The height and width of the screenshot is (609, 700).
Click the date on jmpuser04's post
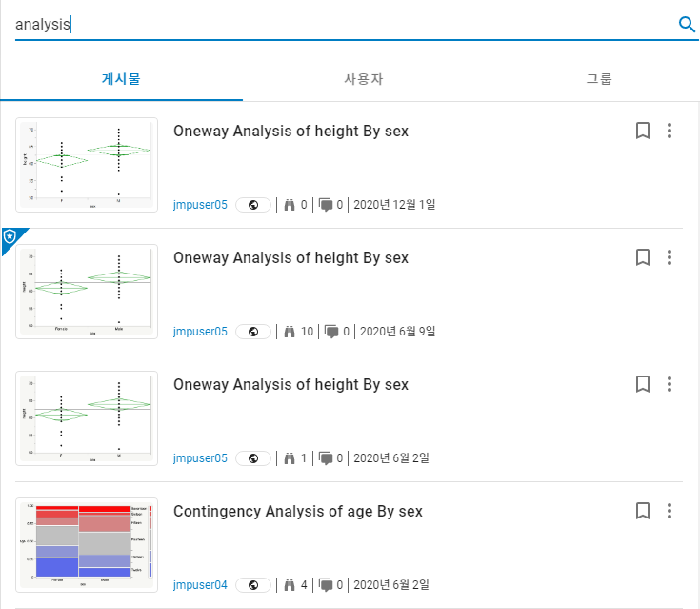pyautogui.click(x=391, y=585)
